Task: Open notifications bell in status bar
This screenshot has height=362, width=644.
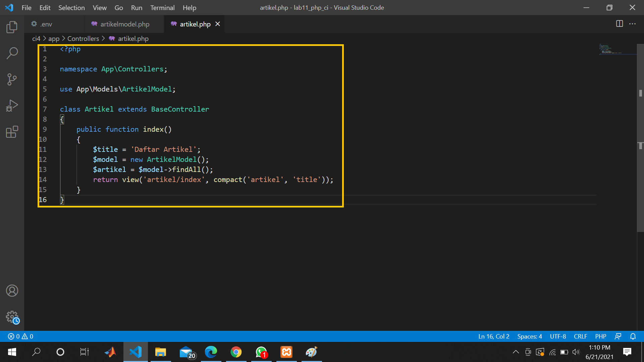Action: 633,336
